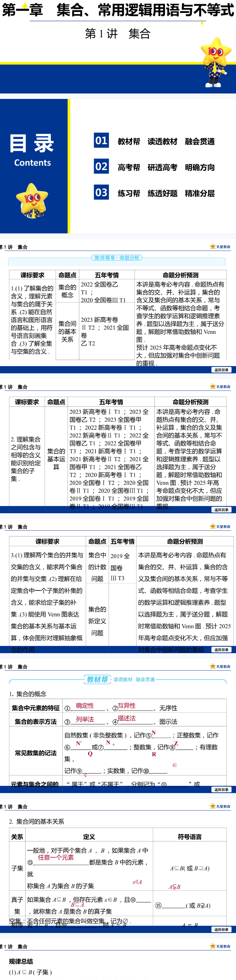Click the 集合的概念 cell in the first table
This screenshot has height=980, width=236.
click(x=67, y=291)
